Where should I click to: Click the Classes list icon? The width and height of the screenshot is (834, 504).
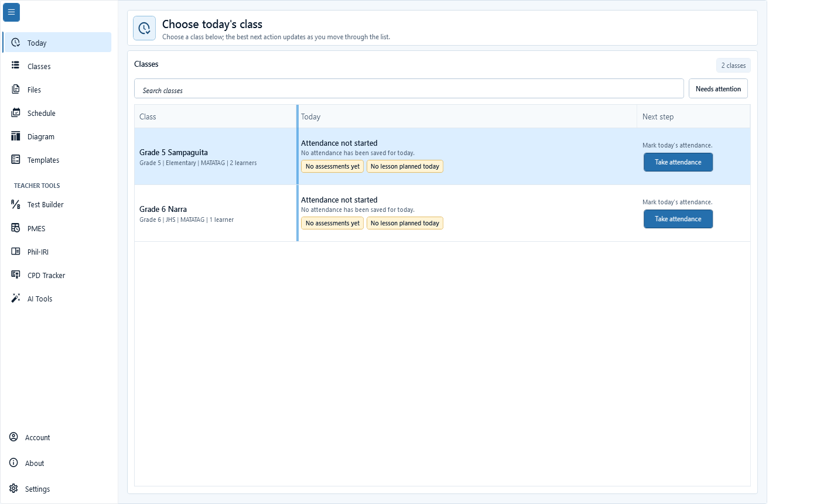(x=16, y=66)
